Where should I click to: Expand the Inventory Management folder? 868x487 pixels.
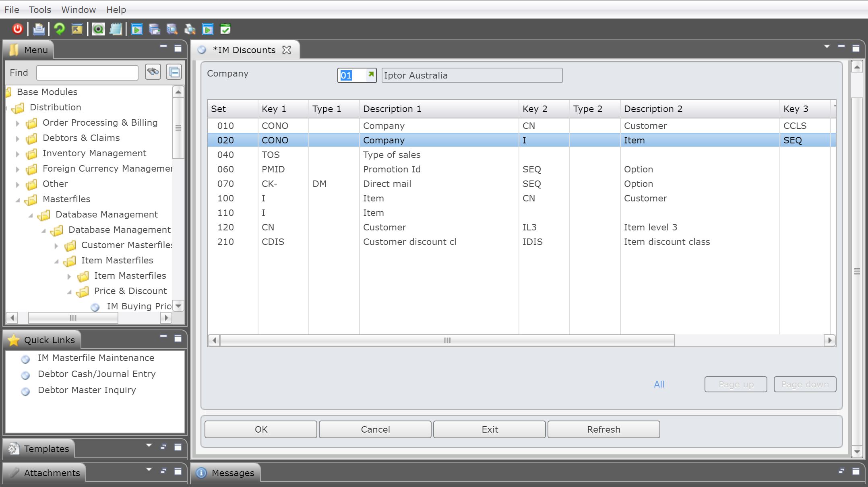pos(17,153)
